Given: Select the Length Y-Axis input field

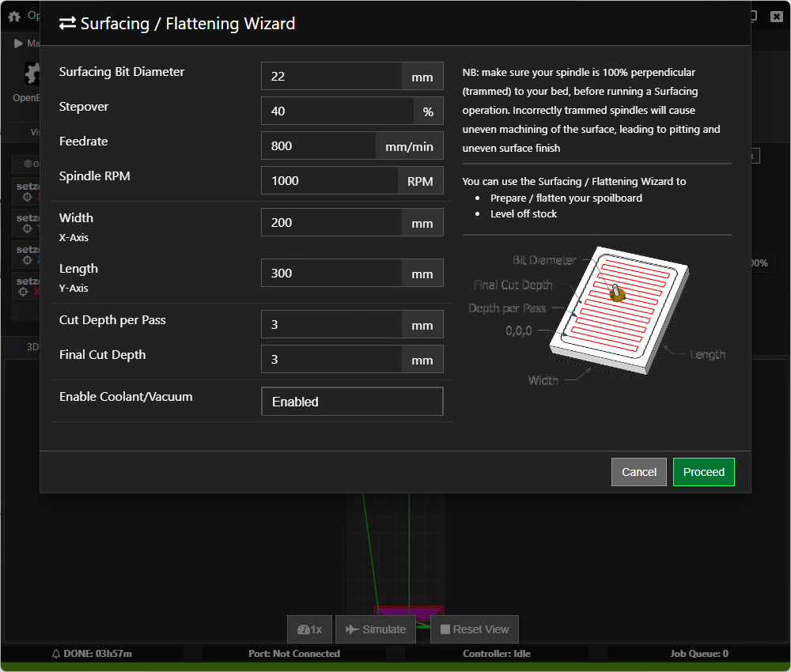Looking at the screenshot, I should (331, 274).
